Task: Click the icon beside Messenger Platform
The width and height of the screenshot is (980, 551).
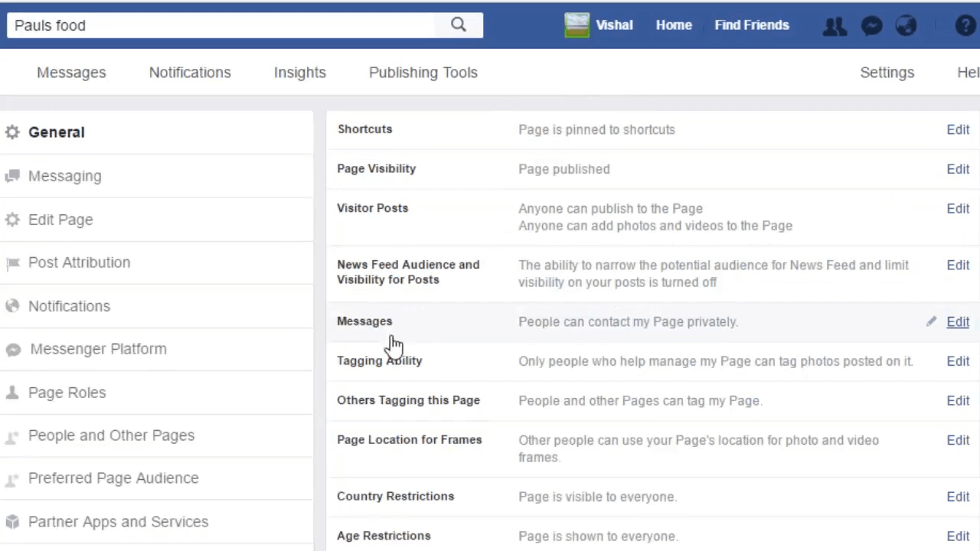Action: pyautogui.click(x=12, y=350)
